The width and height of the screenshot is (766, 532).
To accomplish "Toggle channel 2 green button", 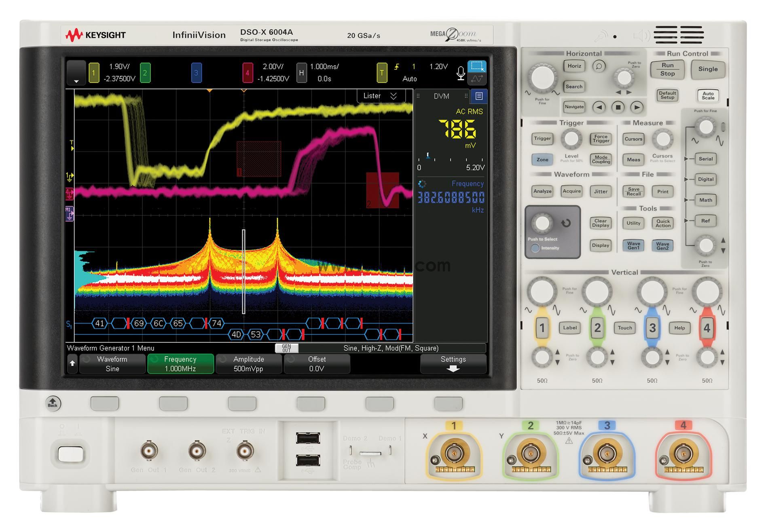I will point(597,328).
